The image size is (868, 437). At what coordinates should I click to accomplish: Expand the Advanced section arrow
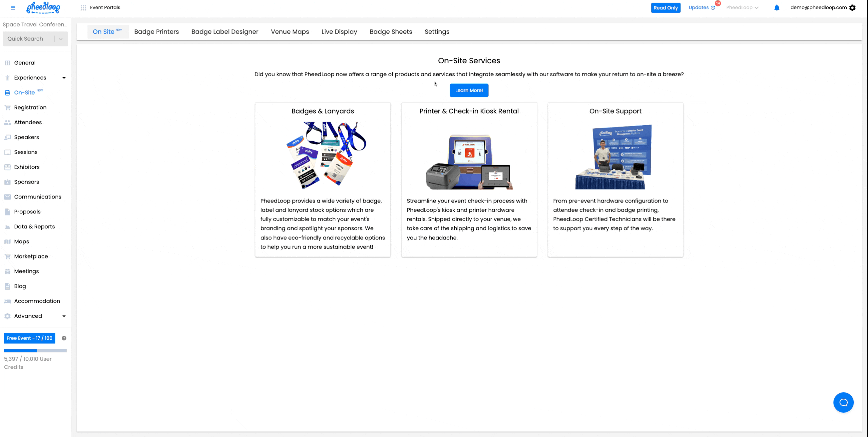click(64, 316)
